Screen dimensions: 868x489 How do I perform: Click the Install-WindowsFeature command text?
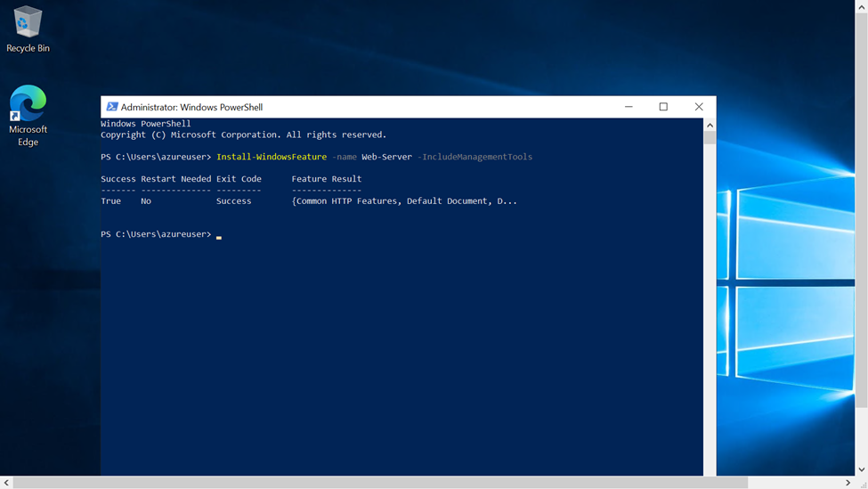coord(272,157)
